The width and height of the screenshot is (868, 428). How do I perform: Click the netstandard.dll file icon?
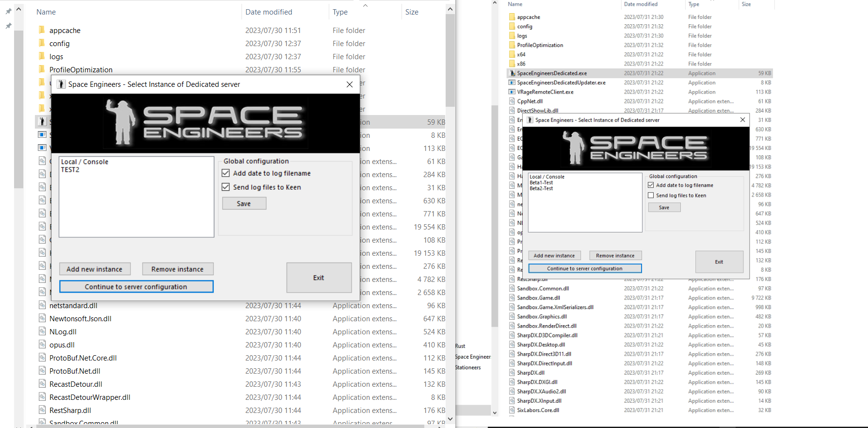point(42,305)
